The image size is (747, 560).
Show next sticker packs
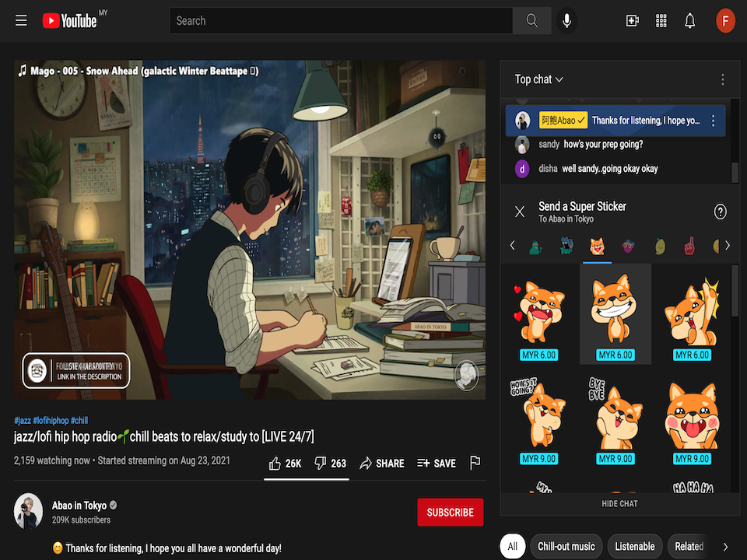(x=728, y=246)
